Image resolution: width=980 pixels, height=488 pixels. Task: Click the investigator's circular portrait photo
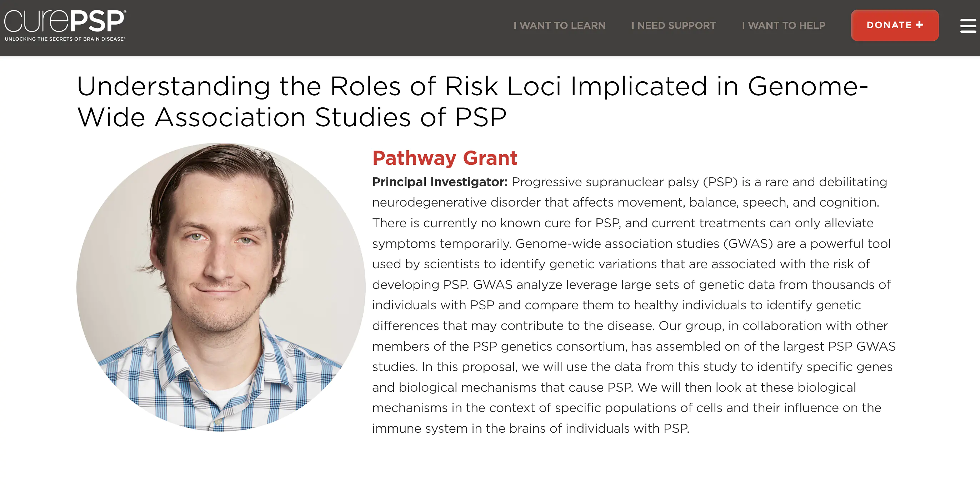[x=221, y=287]
